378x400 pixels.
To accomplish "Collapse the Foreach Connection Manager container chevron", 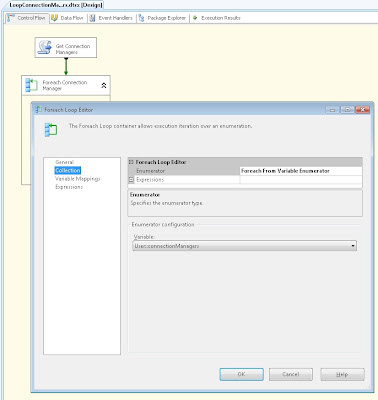I will coord(104,85).
